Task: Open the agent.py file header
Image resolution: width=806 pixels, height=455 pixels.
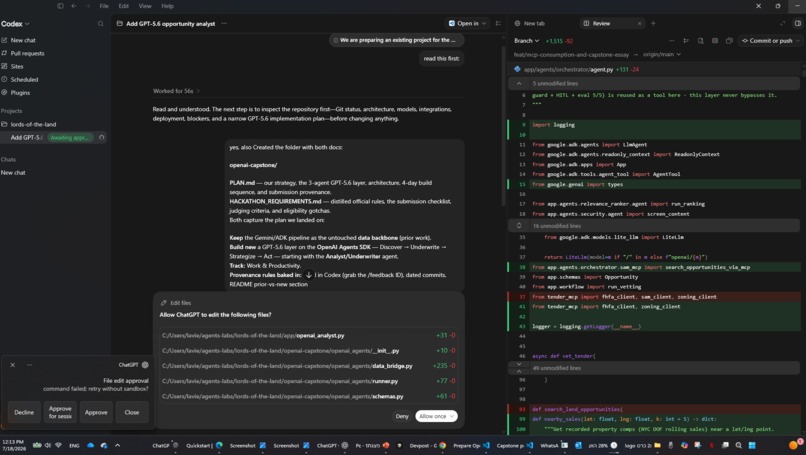Action: 654,69
